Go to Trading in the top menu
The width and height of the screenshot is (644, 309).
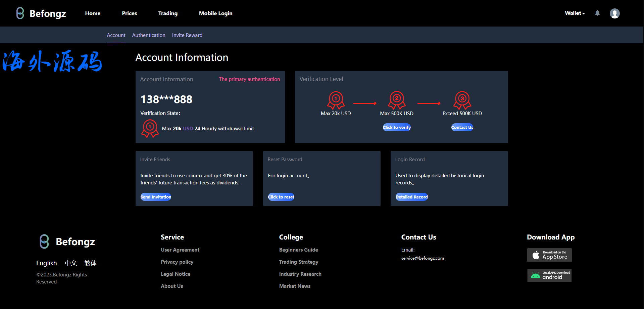point(168,13)
